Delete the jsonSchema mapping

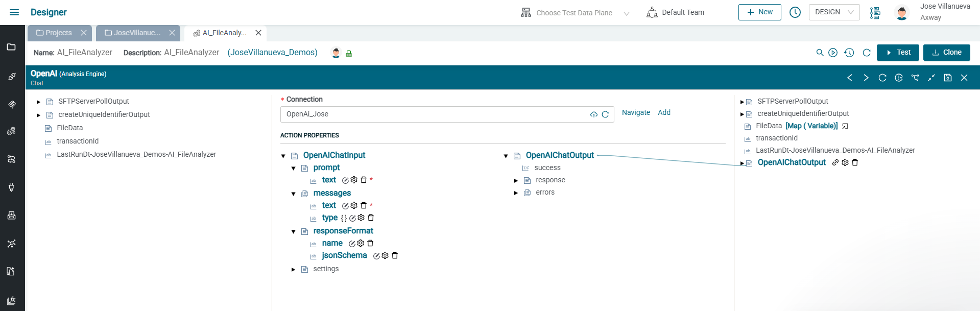coord(395,255)
